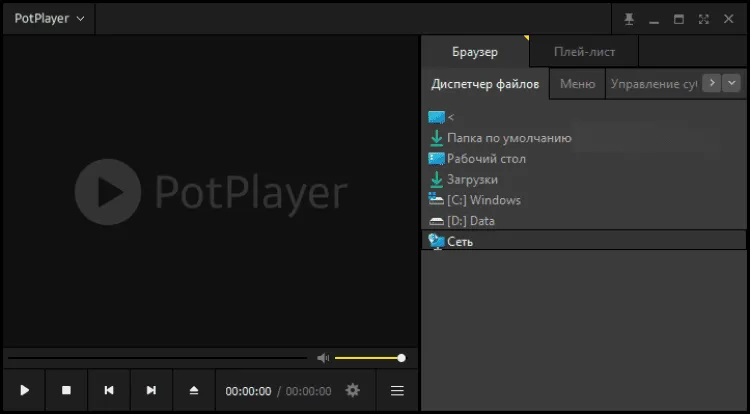Skip to the next track
Screen dimensions: 750x414
[x=151, y=391]
